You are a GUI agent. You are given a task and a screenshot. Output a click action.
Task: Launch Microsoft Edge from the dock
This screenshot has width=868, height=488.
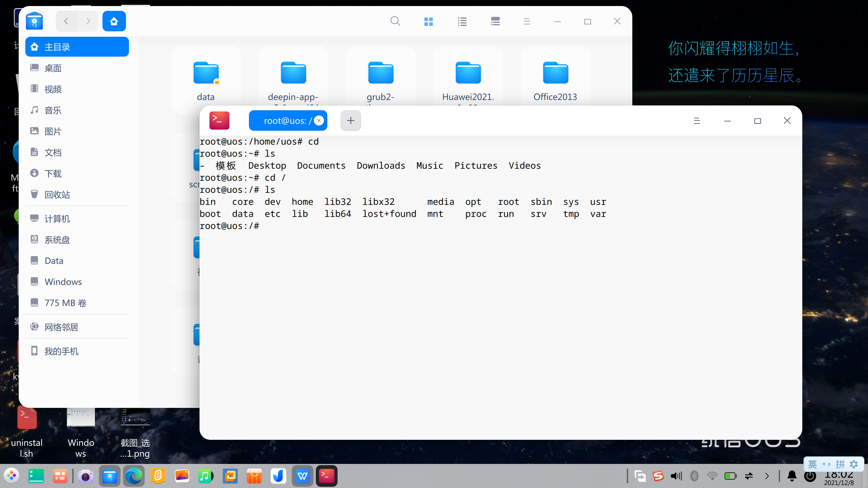[x=134, y=476]
